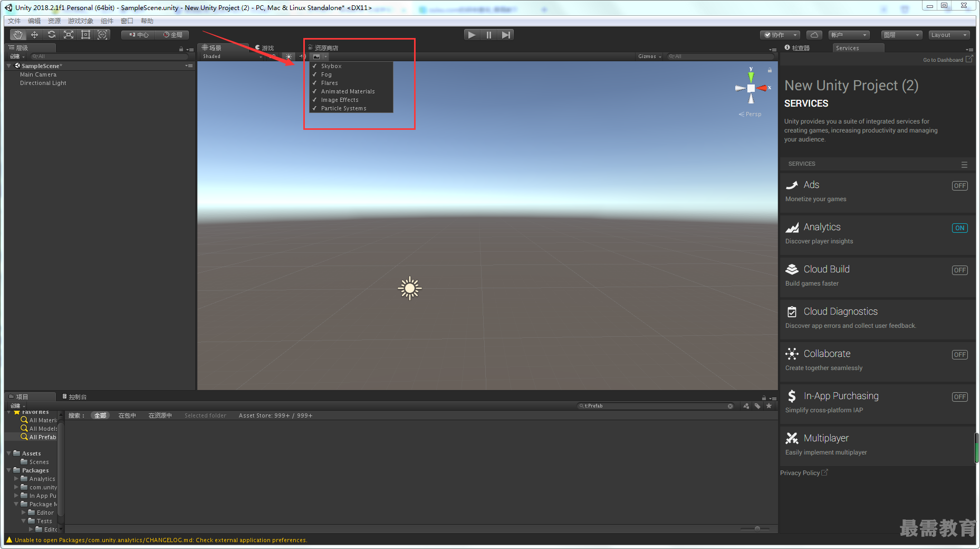Collapse the Tests folder arrow

(x=24, y=521)
